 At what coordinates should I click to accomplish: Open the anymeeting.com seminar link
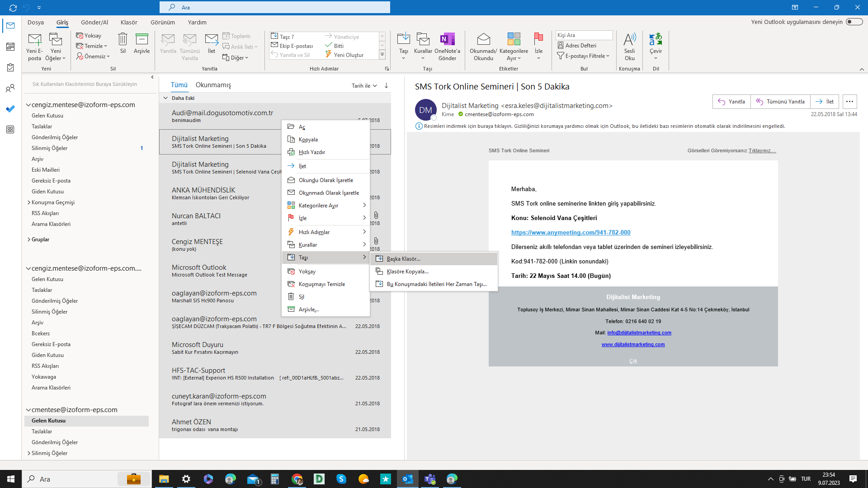tap(571, 233)
